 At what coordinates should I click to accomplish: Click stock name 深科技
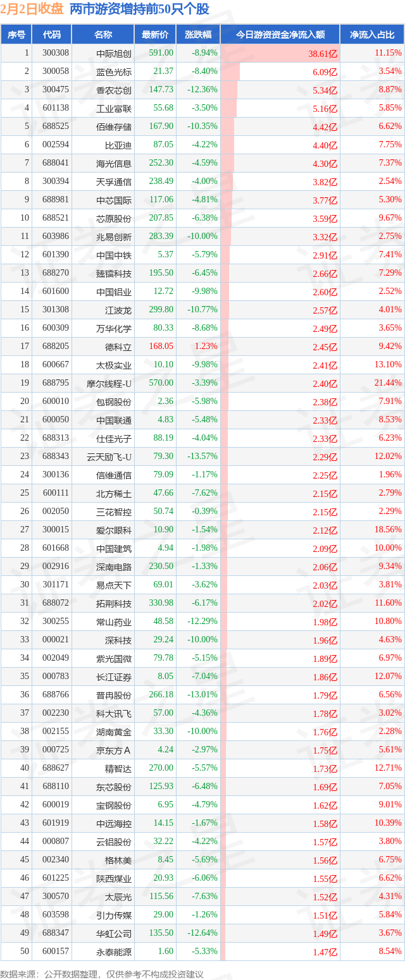118,640
